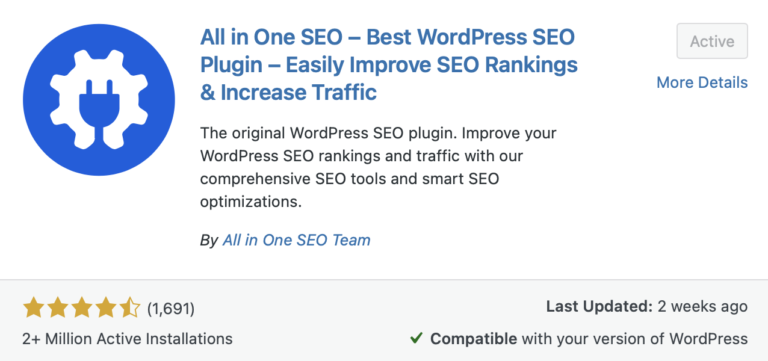Image resolution: width=768 pixels, height=361 pixels.
Task: Visit the All in One SEO Team author link
Action: 296,240
